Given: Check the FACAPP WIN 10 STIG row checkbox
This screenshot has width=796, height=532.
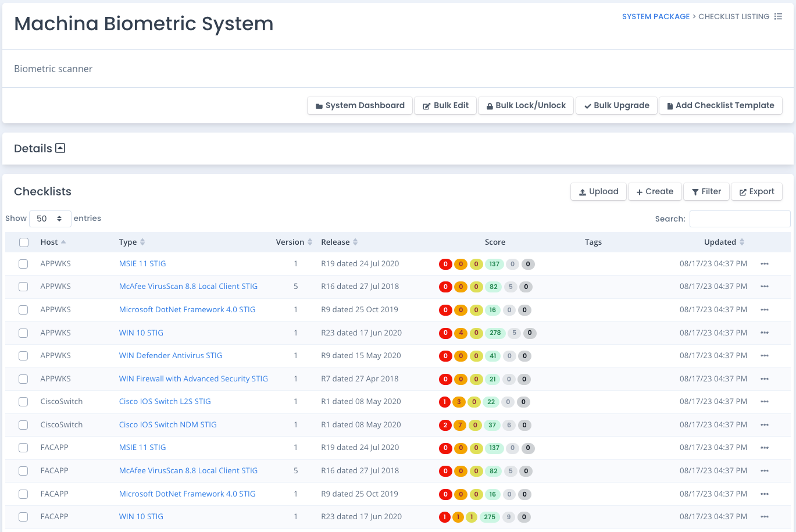Looking at the screenshot, I should pyautogui.click(x=23, y=516).
